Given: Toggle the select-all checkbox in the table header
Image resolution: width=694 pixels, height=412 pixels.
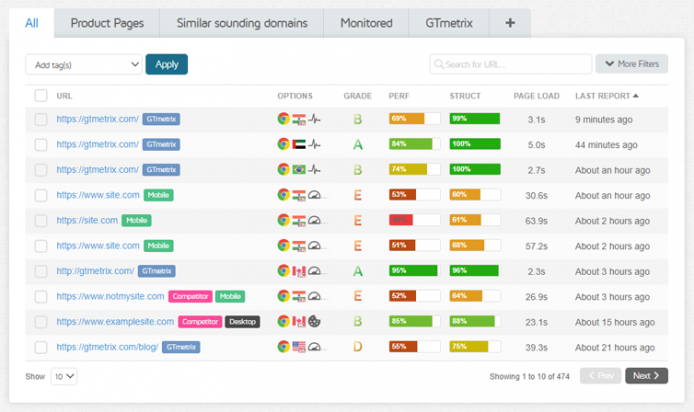Looking at the screenshot, I should coord(41,96).
